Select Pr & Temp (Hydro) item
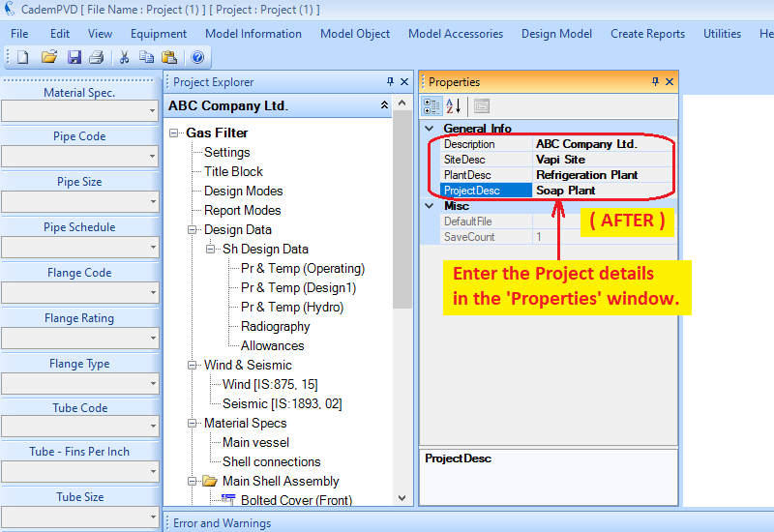 [x=292, y=307]
